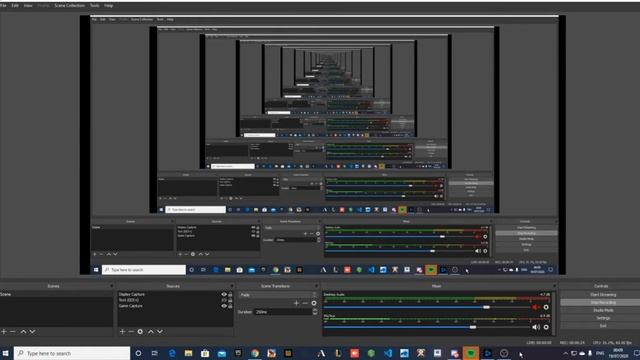Click the ENG language indicator in system tray
The height and width of the screenshot is (360, 640).
tap(600, 353)
